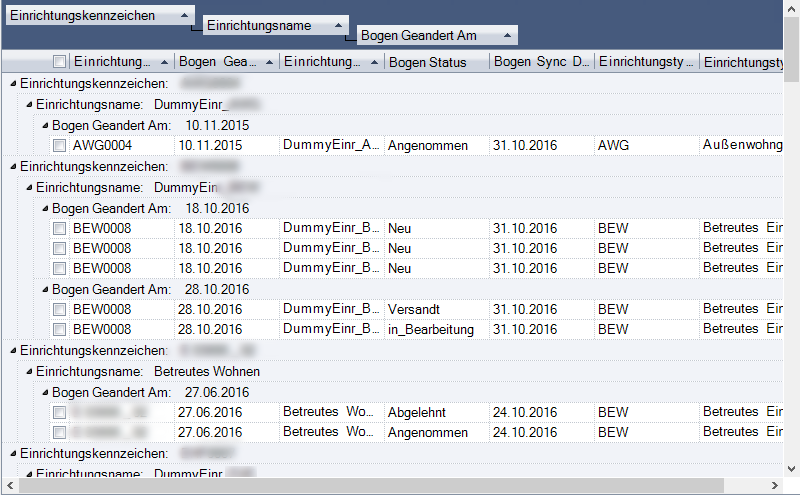Check the box for the Versandt row
Screen dimensions: 800x495
click(x=60, y=310)
